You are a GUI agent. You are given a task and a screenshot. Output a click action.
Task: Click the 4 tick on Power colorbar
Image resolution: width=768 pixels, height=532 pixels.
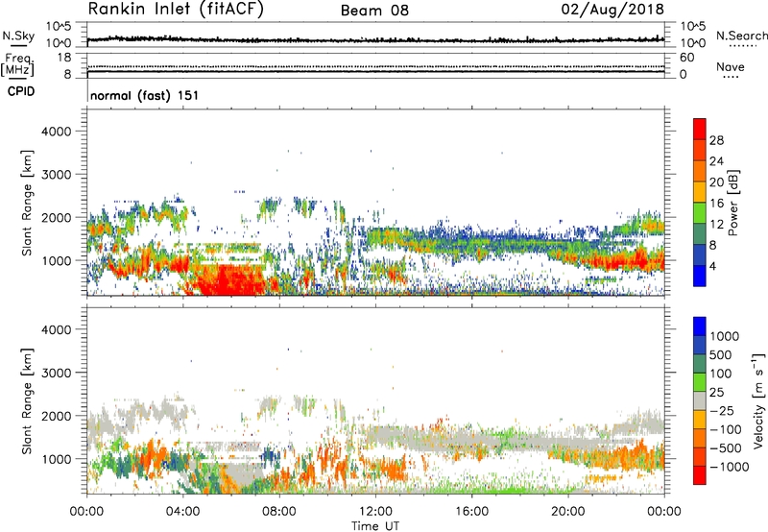[x=712, y=266]
